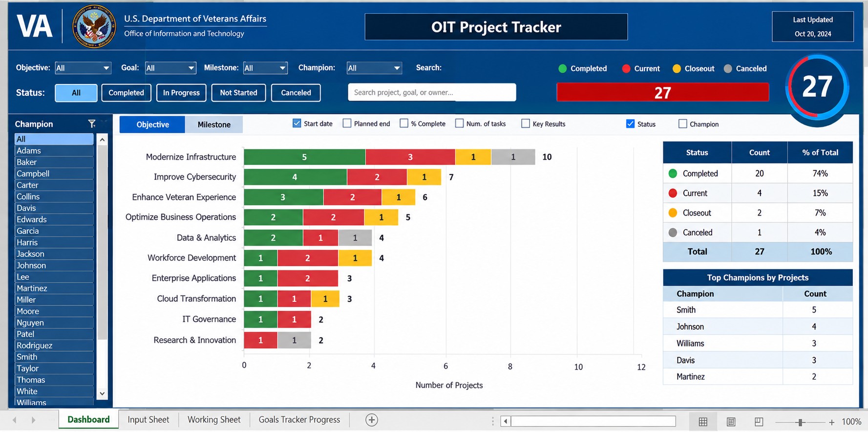This screenshot has width=868, height=432.
Task: Open the Champion filter dropdown
Action: 374,68
